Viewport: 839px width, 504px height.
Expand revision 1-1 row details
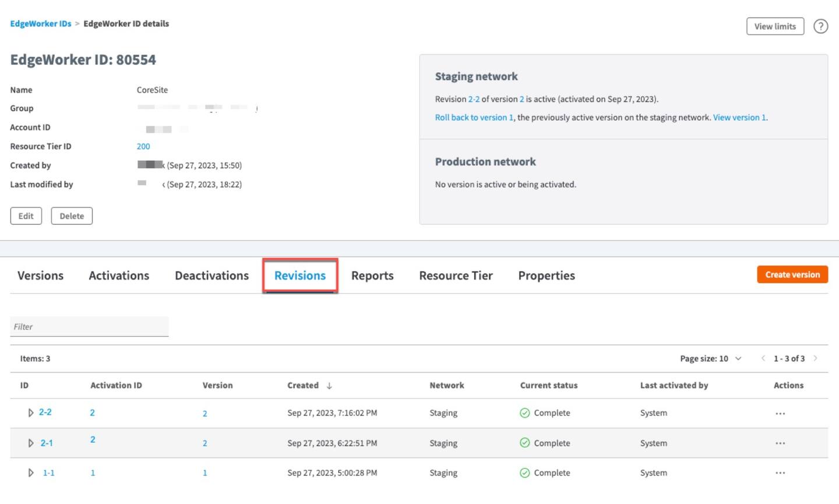coord(31,473)
